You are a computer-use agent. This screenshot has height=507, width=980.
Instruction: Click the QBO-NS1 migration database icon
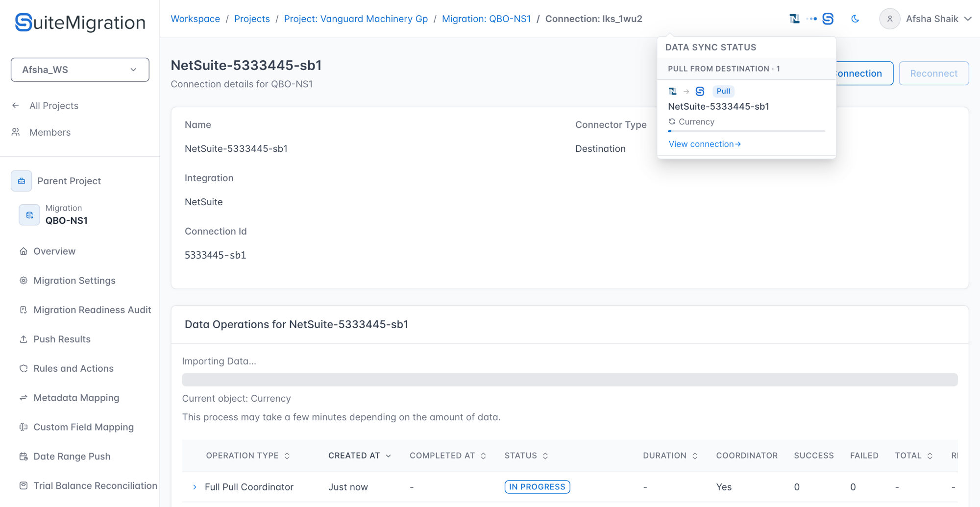click(29, 215)
